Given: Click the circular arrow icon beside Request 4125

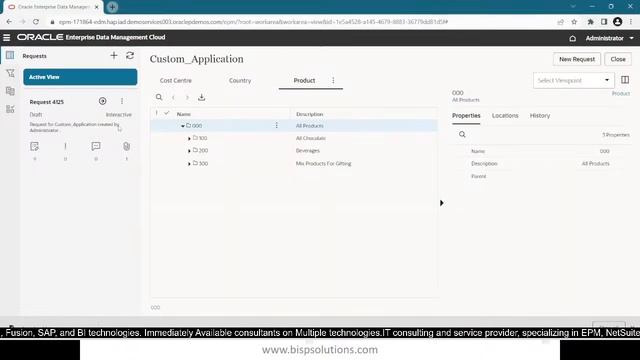Looking at the screenshot, I should [x=102, y=101].
